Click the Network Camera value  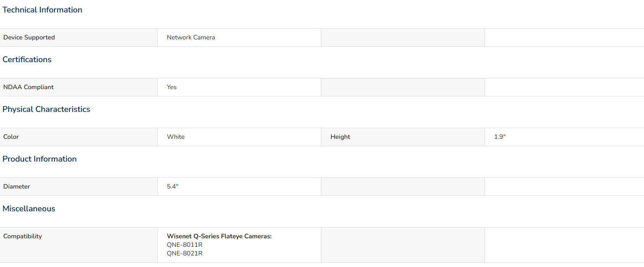tap(191, 38)
